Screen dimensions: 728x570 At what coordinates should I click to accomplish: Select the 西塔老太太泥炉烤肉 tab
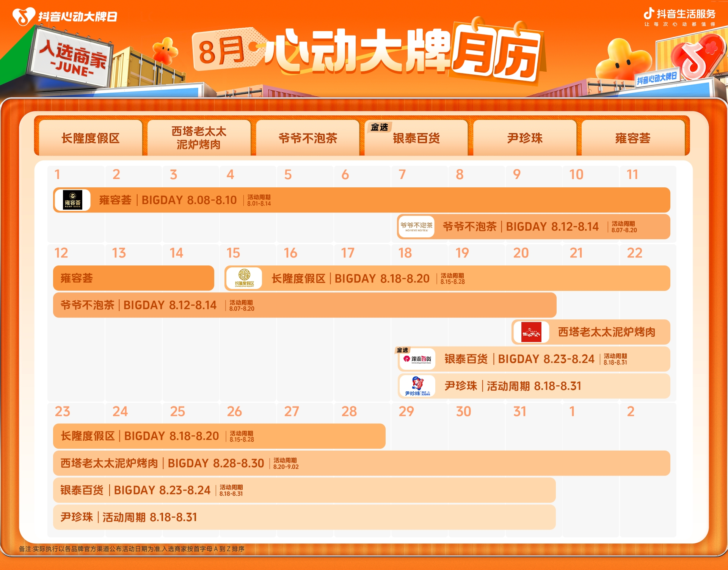(199, 138)
